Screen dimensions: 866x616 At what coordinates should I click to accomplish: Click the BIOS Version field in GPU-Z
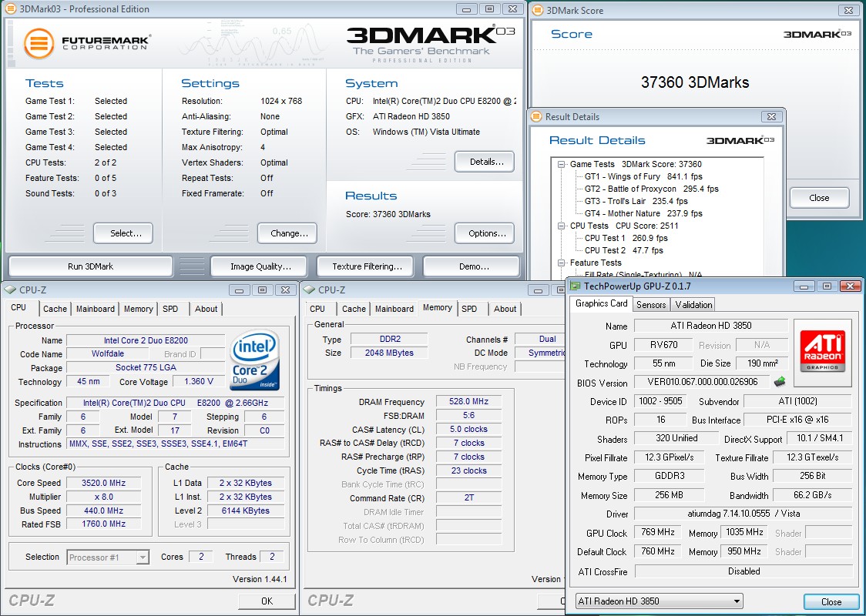[x=702, y=382]
